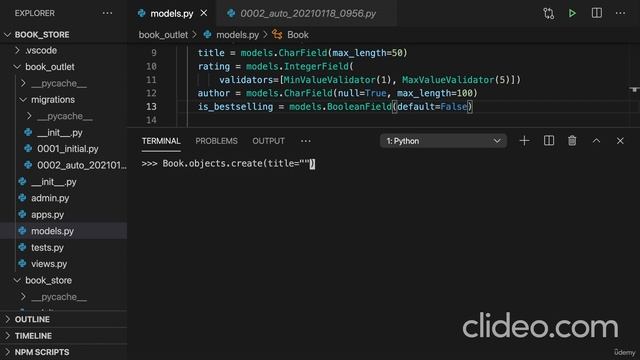Close the terminal panel

(620, 141)
